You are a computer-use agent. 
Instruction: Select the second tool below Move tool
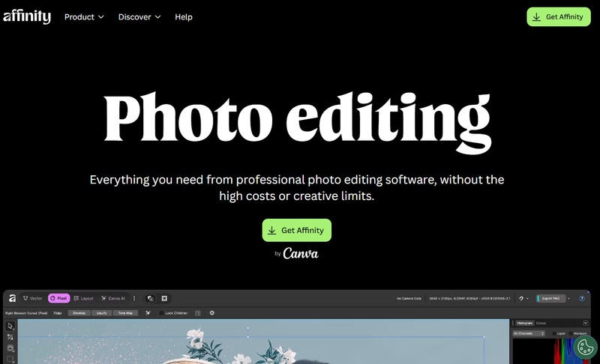(10, 337)
